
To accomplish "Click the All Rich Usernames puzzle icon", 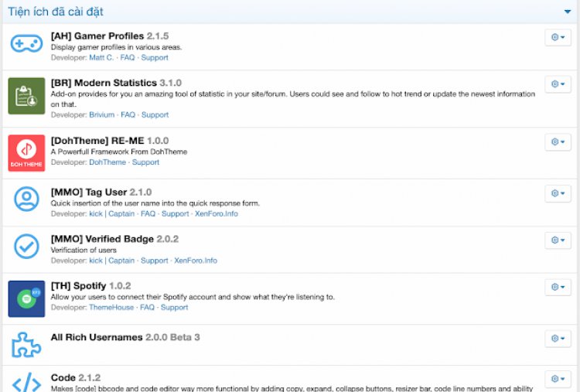I will click(x=26, y=345).
